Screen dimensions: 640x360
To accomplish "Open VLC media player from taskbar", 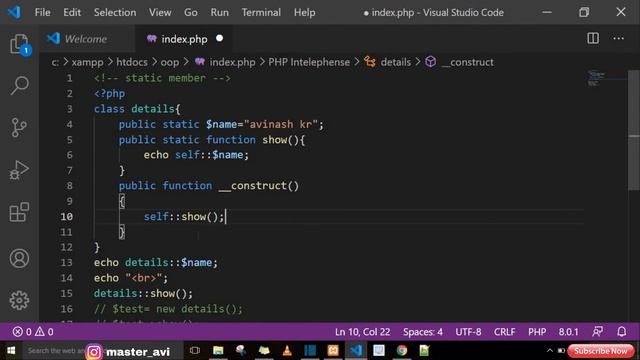I will [287, 351].
